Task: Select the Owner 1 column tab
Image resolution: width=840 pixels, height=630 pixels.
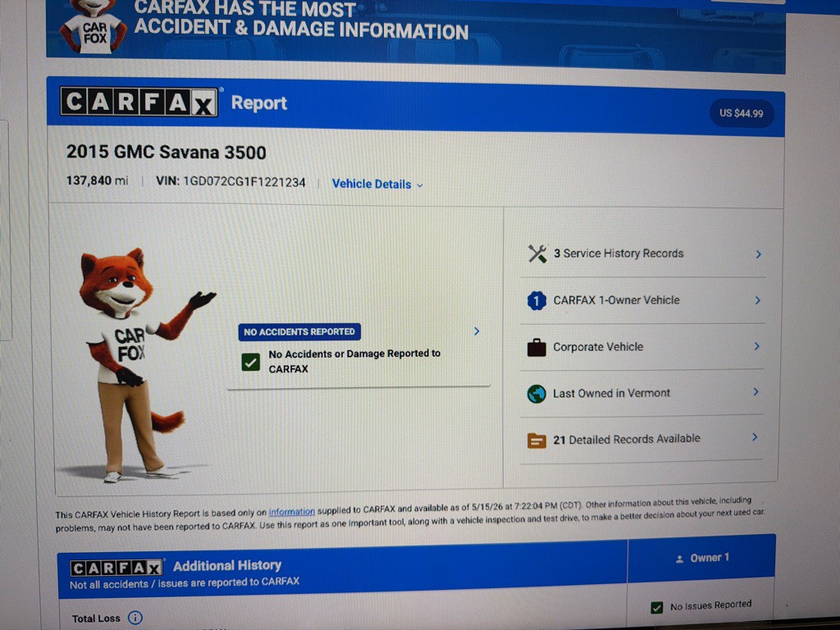Action: tap(701, 558)
